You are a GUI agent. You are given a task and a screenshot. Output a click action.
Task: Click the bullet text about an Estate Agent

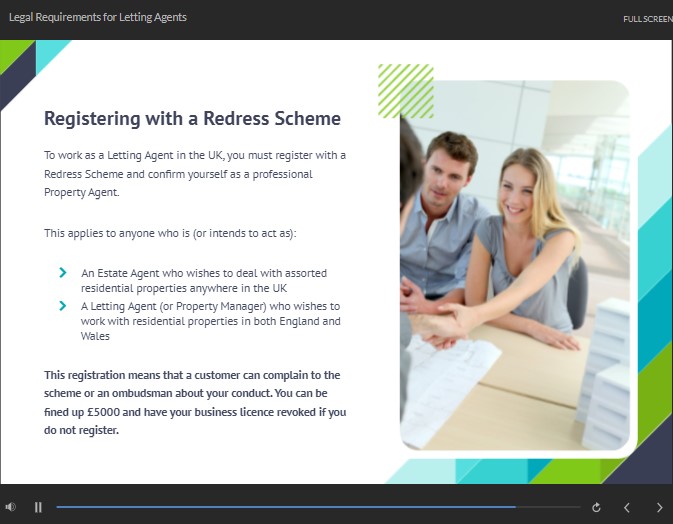[204, 280]
